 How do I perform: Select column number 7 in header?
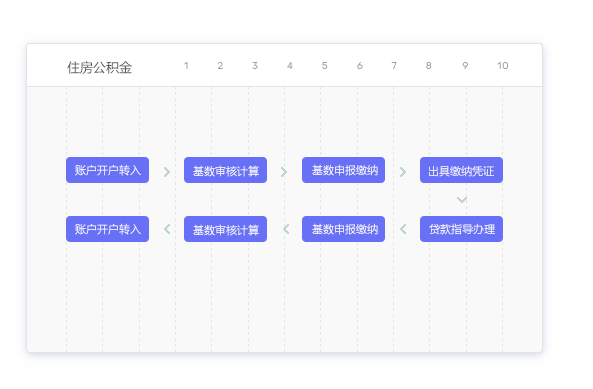coord(394,66)
